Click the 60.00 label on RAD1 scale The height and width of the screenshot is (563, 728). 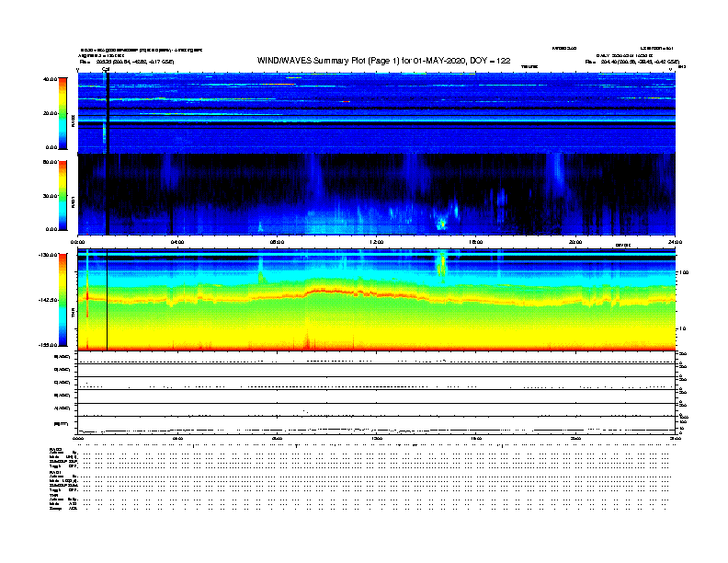click(x=50, y=162)
